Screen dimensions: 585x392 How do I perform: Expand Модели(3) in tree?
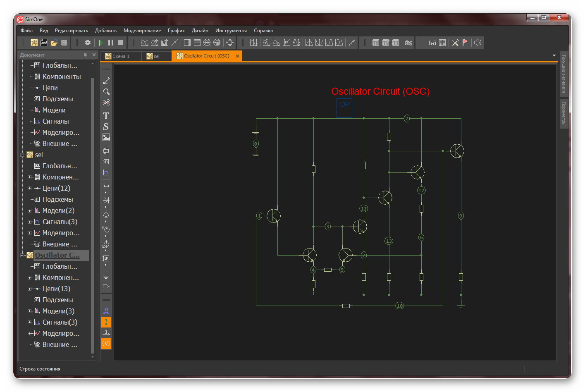30,311
